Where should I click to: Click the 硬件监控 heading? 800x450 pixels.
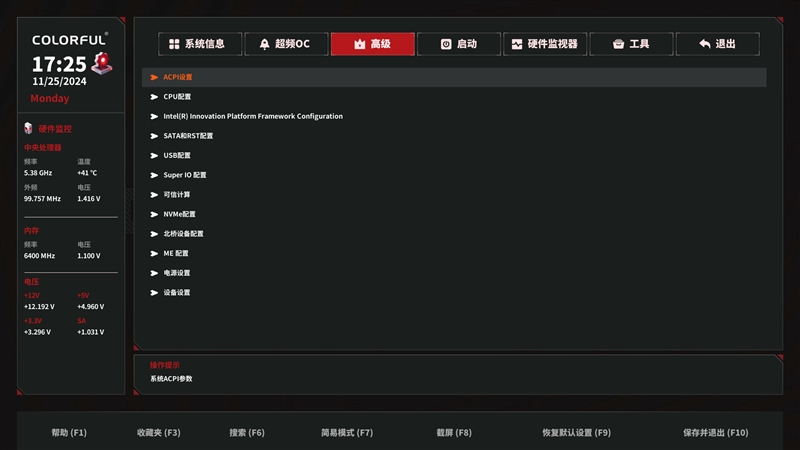click(55, 129)
